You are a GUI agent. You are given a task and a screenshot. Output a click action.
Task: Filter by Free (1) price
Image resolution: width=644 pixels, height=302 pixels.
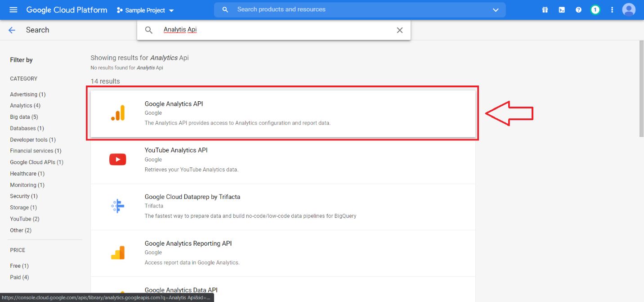click(19, 266)
